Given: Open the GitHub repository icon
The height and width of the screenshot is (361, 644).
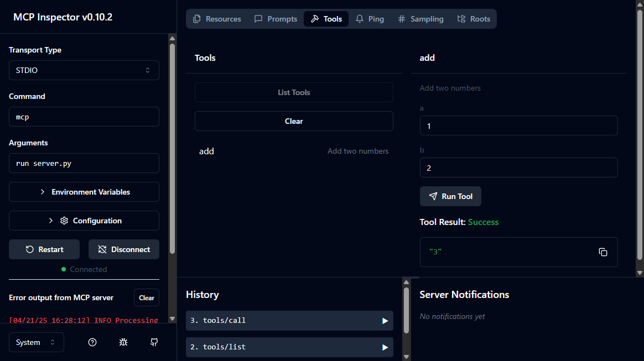Looking at the screenshot, I should tap(154, 342).
